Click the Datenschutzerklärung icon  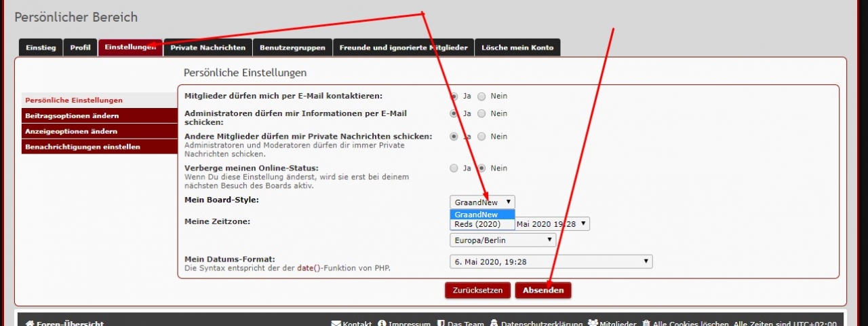pyautogui.click(x=494, y=324)
